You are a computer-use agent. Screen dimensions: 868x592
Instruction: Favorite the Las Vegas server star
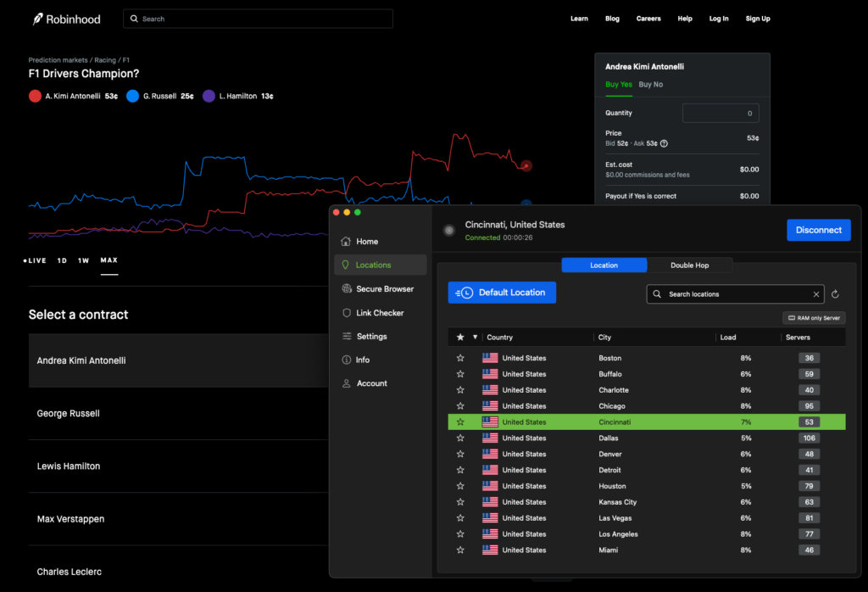pyautogui.click(x=460, y=518)
